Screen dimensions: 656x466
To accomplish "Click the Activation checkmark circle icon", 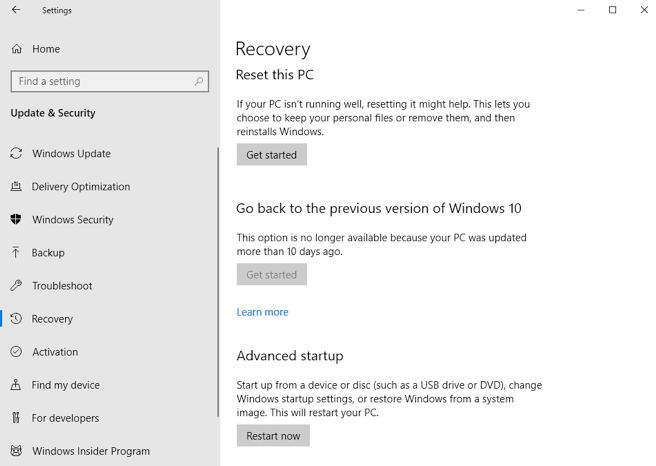I will coord(16,352).
